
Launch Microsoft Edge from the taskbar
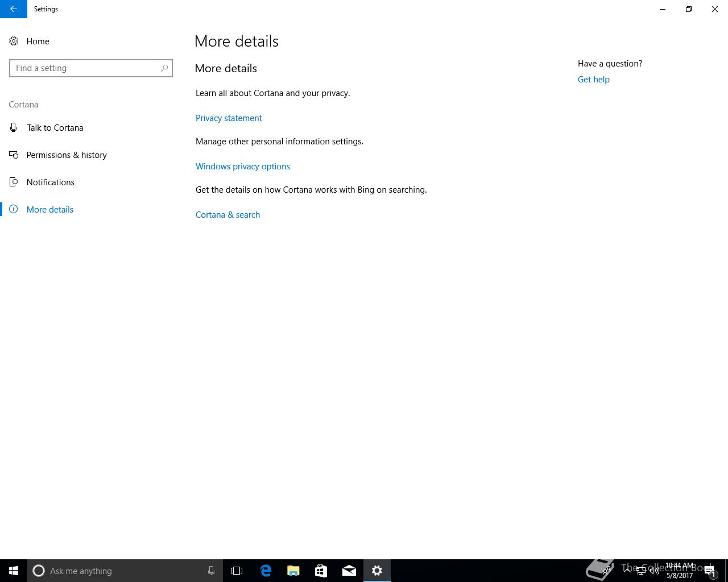(x=266, y=571)
